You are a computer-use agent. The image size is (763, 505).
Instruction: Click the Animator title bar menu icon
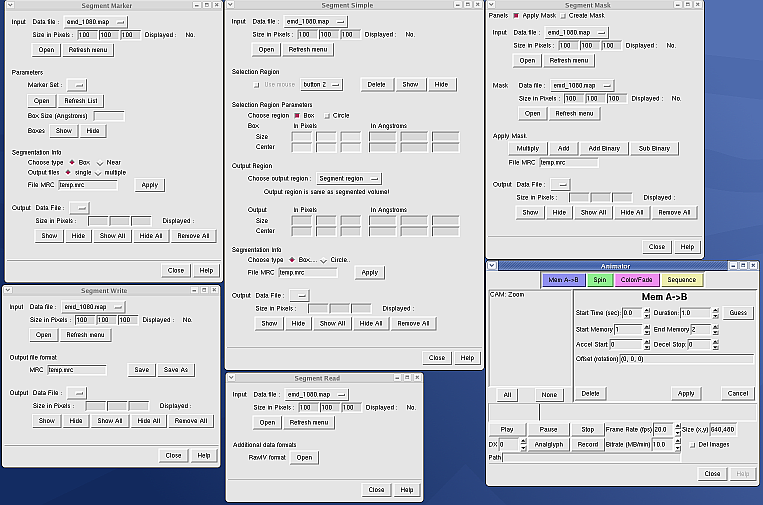(x=492, y=265)
